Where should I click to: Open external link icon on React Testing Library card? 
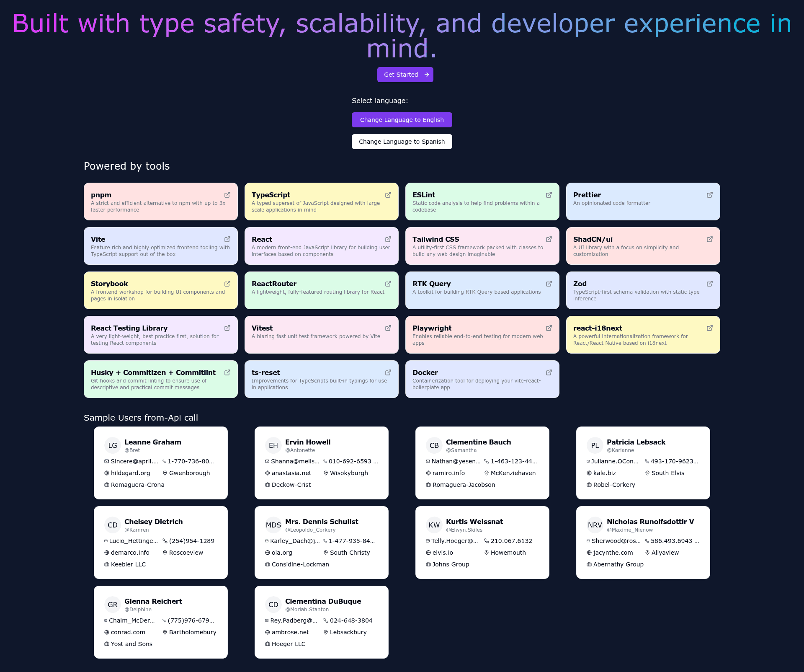(x=227, y=328)
